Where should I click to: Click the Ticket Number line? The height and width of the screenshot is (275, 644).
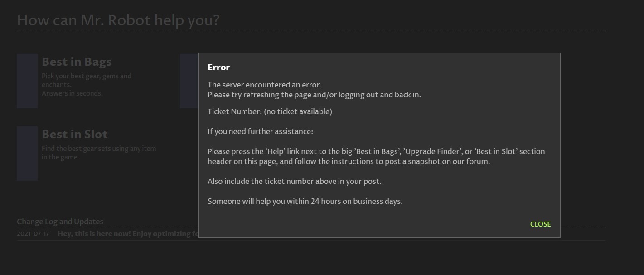(270, 111)
